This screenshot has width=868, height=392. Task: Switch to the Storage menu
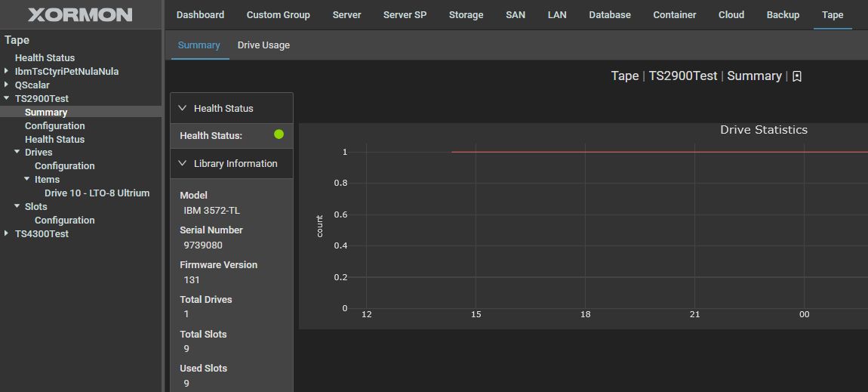[466, 15]
